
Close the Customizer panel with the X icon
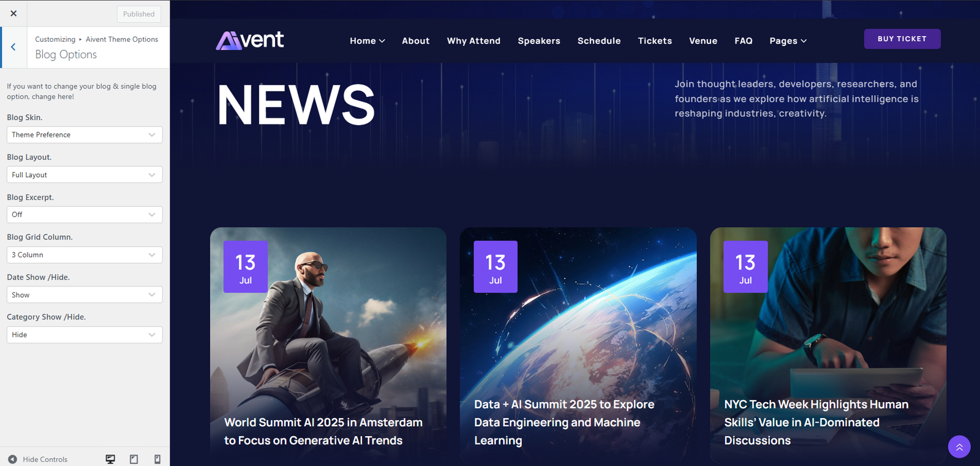[x=13, y=13]
